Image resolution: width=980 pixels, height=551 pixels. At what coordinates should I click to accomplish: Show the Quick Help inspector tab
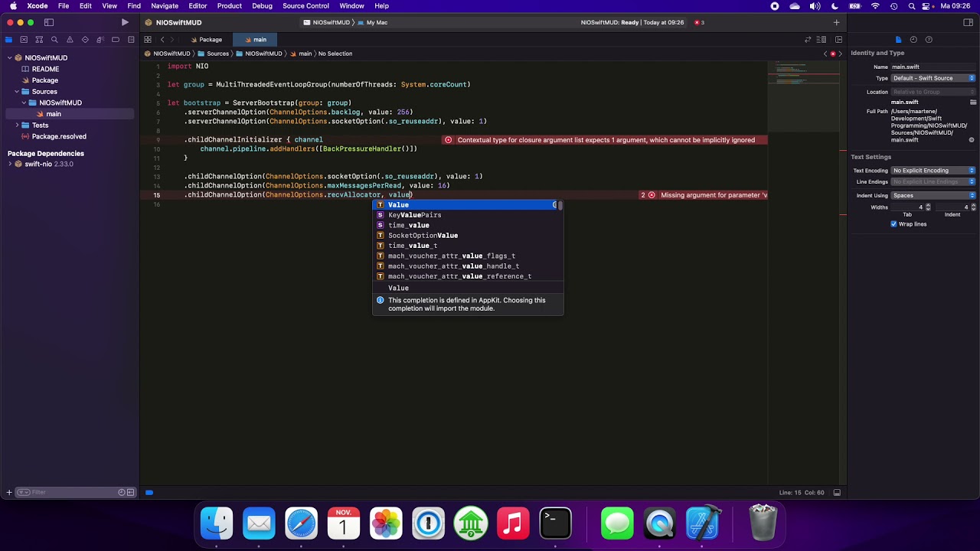pyautogui.click(x=929, y=40)
